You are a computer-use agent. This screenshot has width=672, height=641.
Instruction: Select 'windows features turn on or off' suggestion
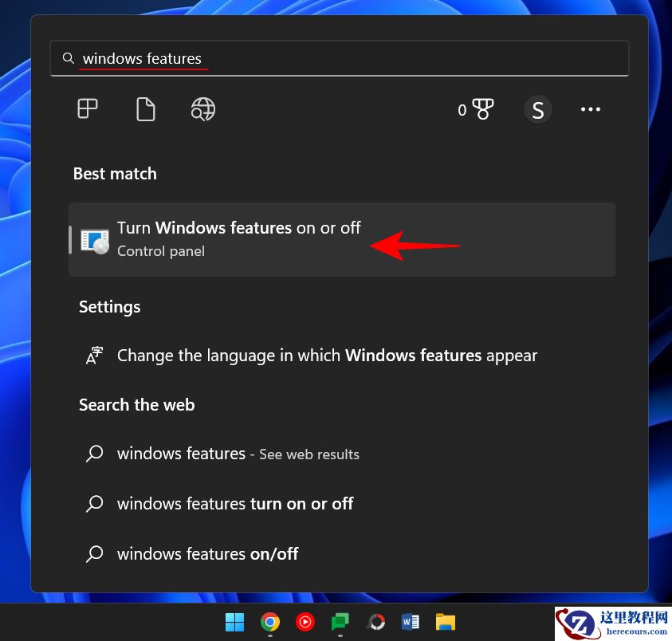[x=234, y=503]
